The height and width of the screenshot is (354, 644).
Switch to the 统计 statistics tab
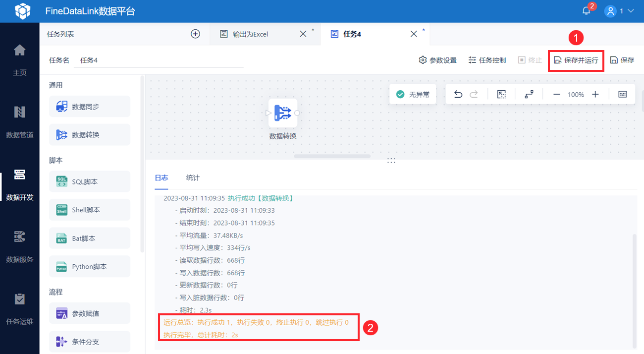point(193,177)
